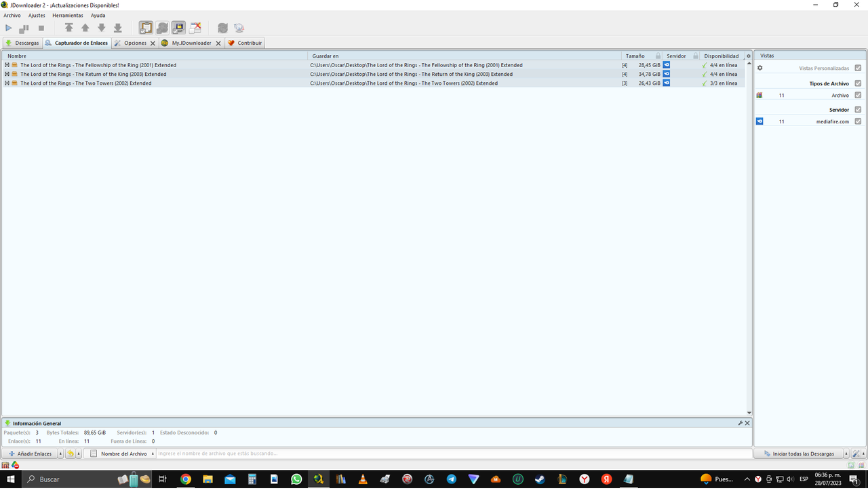Toggle the Archivo file type checkbox
Screen dimensions: 868x499
coord(858,95)
